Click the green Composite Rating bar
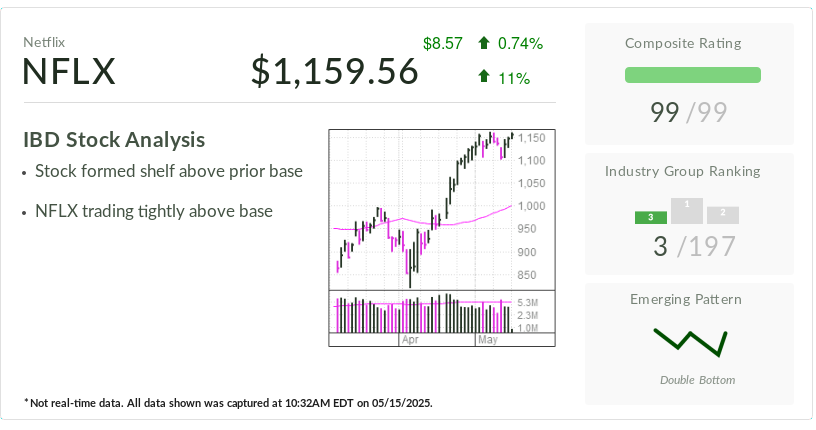816x430 pixels. pos(692,75)
